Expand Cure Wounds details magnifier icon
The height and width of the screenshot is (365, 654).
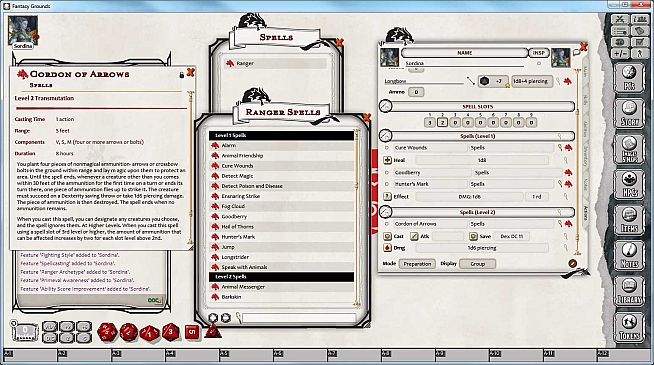(x=560, y=148)
